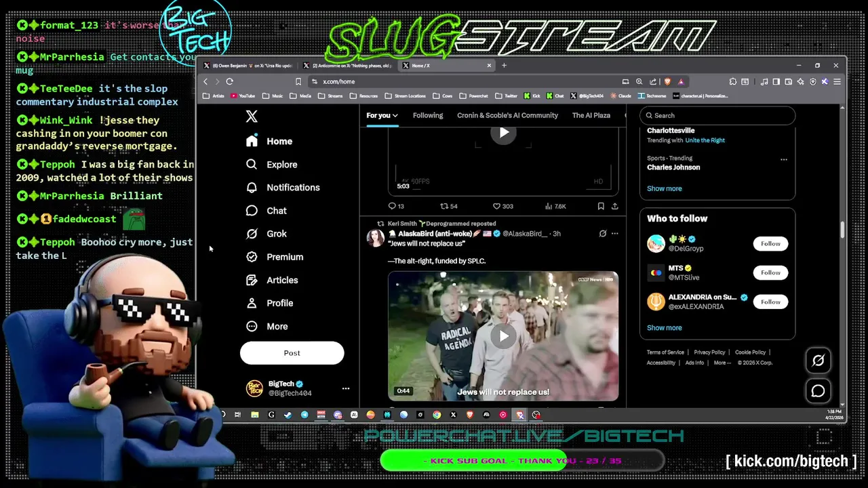Image resolution: width=868 pixels, height=488 pixels.
Task: Switch to Cronin & Scoble's AI Community tab
Action: pyautogui.click(x=507, y=115)
